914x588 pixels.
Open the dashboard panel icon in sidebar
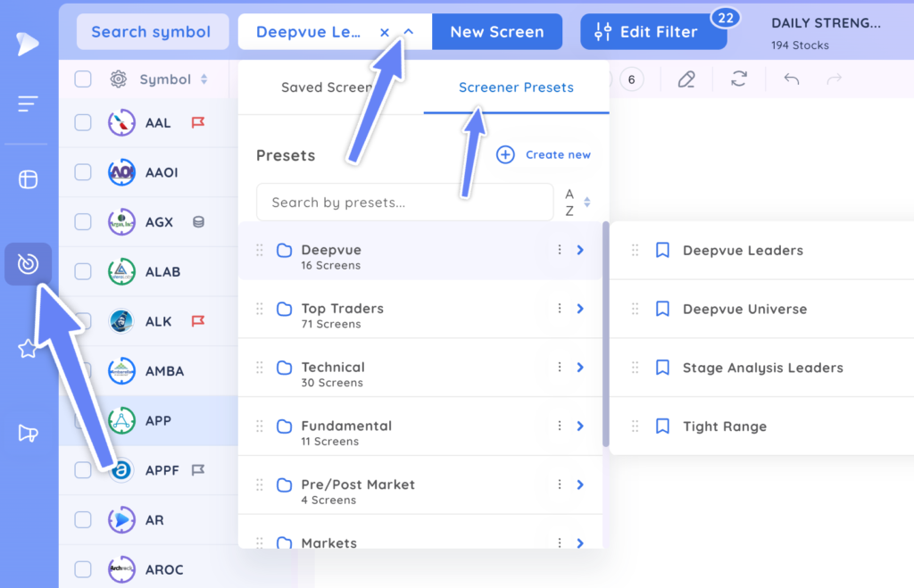(28, 178)
